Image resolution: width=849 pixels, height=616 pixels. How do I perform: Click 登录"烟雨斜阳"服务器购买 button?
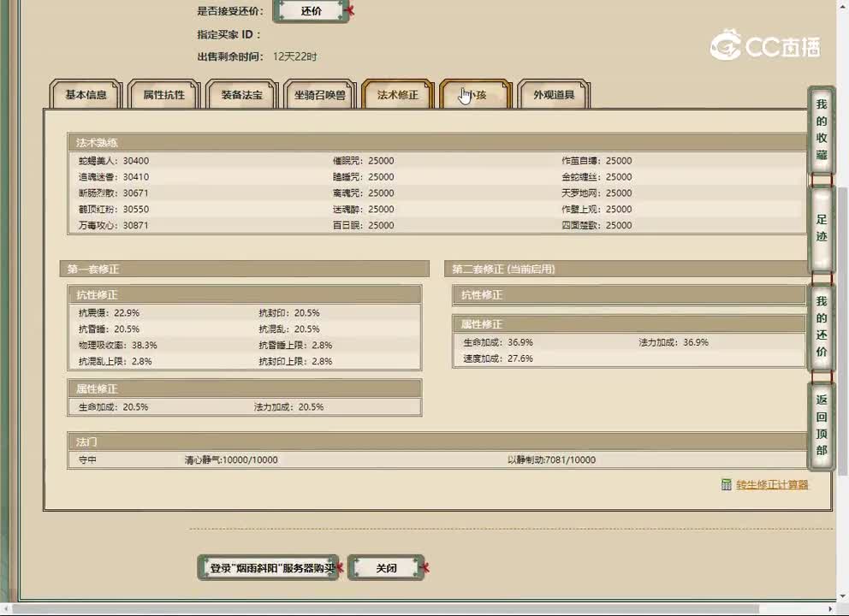[x=269, y=568]
